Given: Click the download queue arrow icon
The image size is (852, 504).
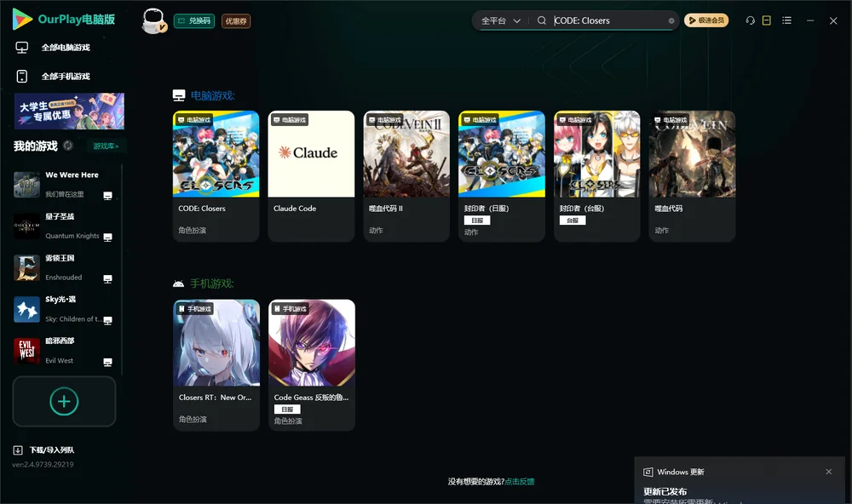Looking at the screenshot, I should pos(18,450).
